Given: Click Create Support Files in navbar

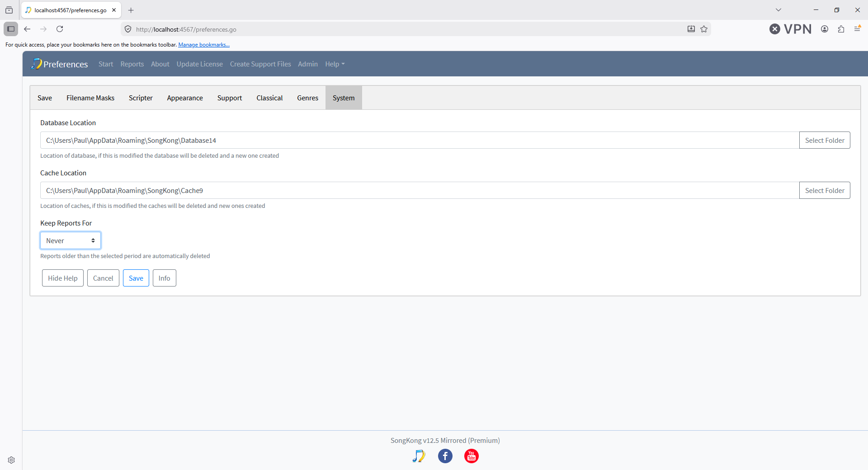Looking at the screenshot, I should click(260, 64).
